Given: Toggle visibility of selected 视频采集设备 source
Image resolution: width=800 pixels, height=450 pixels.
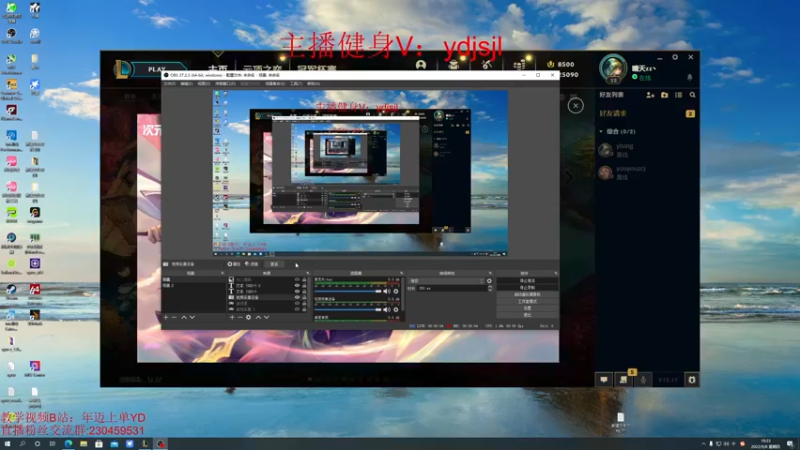Looking at the screenshot, I should [x=297, y=297].
